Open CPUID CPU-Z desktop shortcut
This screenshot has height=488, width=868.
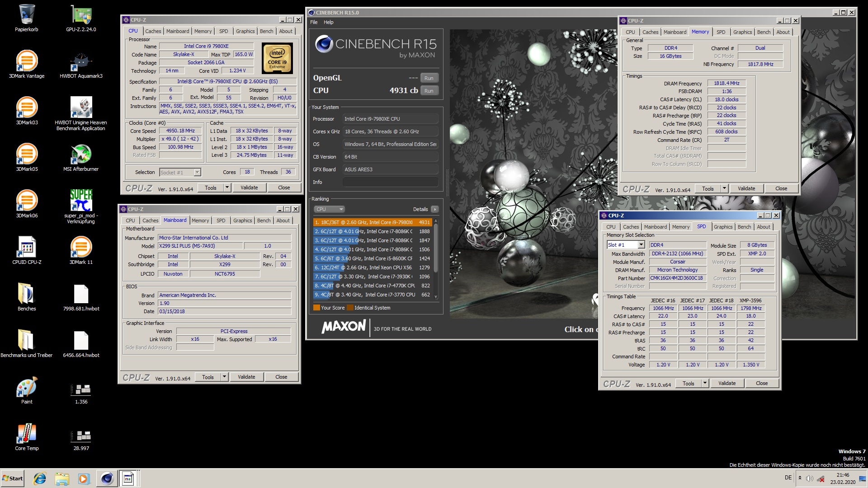click(27, 251)
